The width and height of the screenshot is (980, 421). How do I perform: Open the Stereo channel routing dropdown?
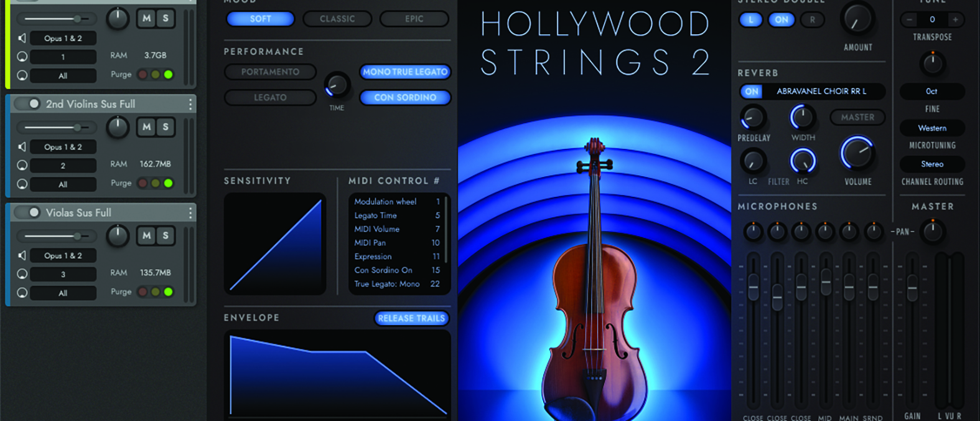931,164
